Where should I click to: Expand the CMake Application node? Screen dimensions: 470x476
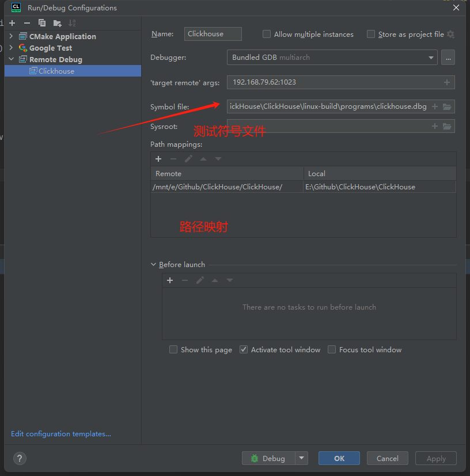pyautogui.click(x=12, y=36)
